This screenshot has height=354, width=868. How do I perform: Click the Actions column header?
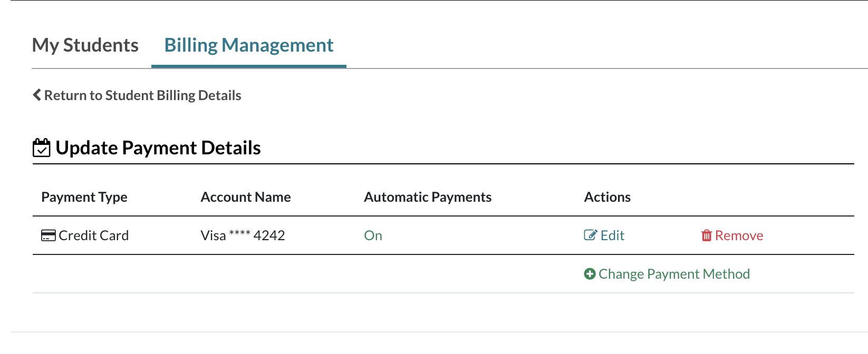click(x=607, y=197)
